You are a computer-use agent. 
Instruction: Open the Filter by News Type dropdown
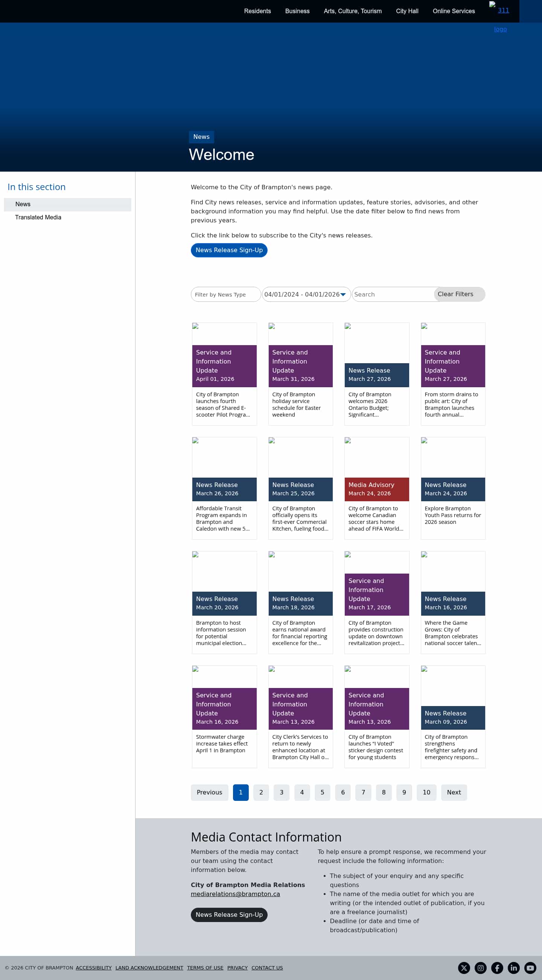225,294
